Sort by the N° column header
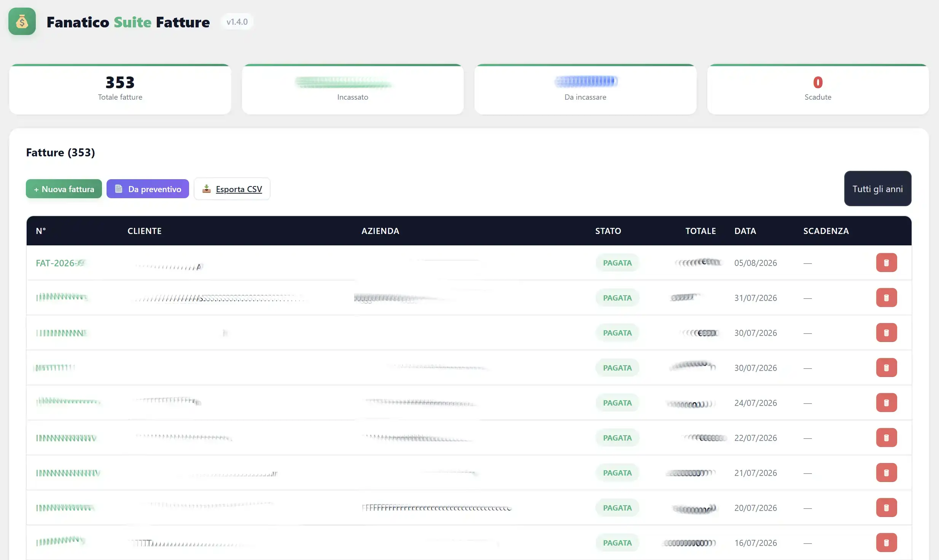Screen dimensions: 939x560 point(41,231)
